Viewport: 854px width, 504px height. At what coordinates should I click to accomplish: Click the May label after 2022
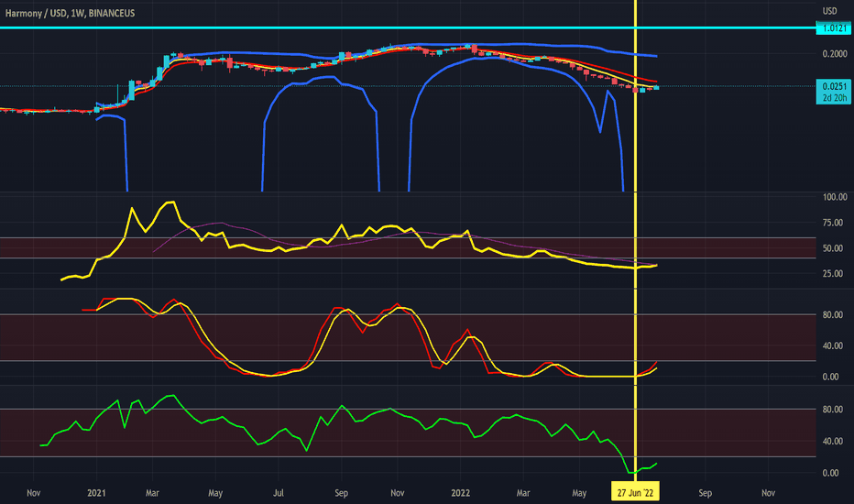click(x=579, y=493)
